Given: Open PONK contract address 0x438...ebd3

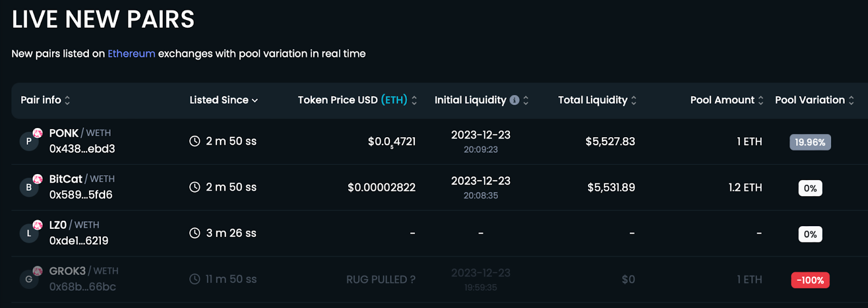Looking at the screenshot, I should tap(82, 149).
